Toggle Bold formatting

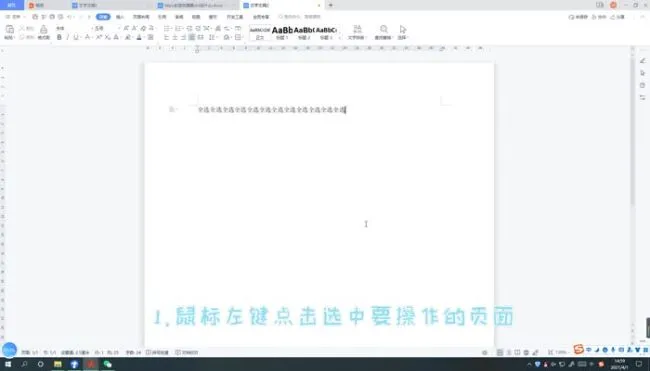[x=59, y=37]
